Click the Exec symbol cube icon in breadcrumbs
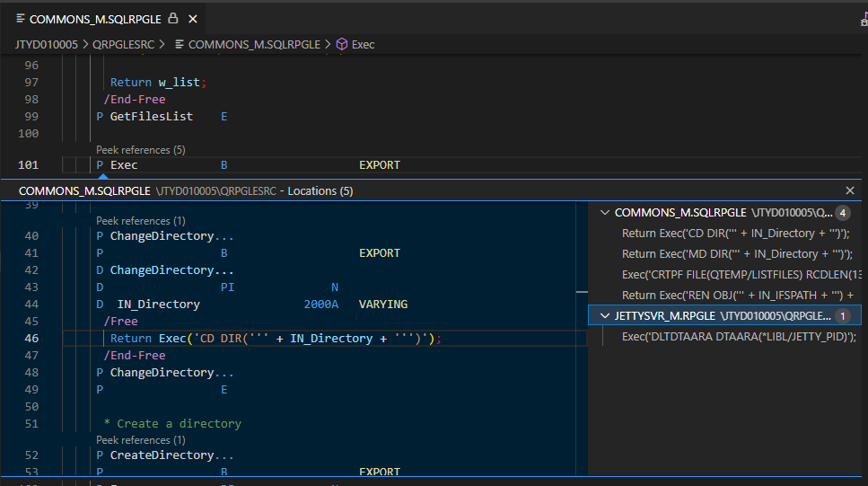The image size is (868, 486). click(341, 44)
